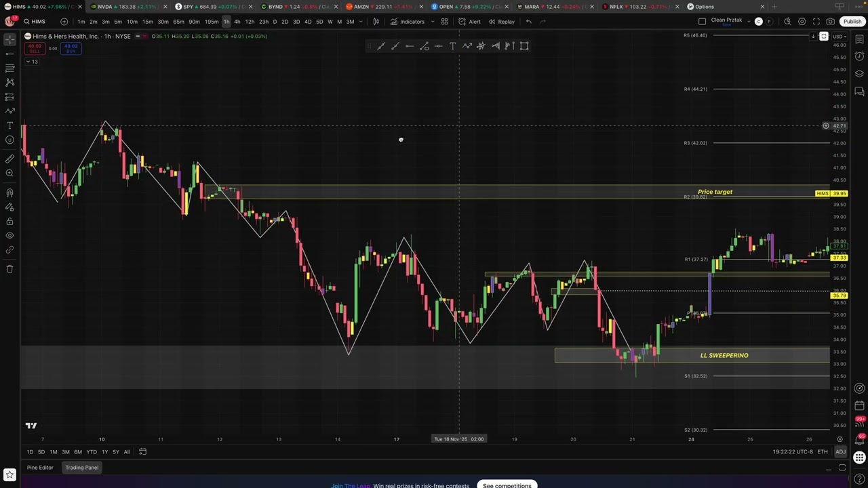The width and height of the screenshot is (868, 488).
Task: Open the chart settings gear icon
Action: [802, 22]
